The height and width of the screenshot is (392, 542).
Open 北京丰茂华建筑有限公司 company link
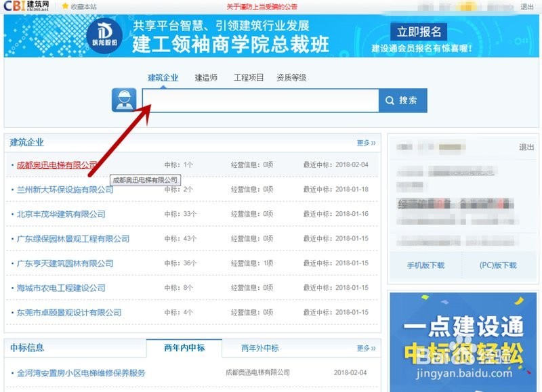pyautogui.click(x=61, y=214)
